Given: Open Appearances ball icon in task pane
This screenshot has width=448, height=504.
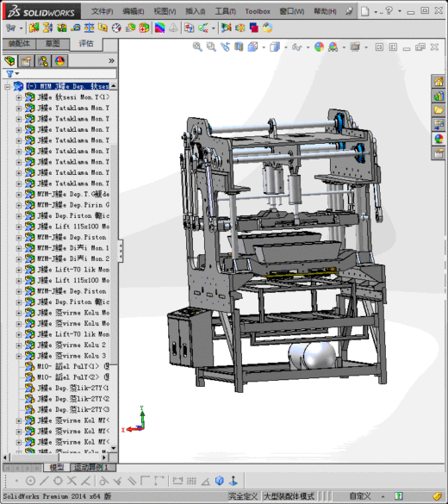Looking at the screenshot, I should pos(439,139).
